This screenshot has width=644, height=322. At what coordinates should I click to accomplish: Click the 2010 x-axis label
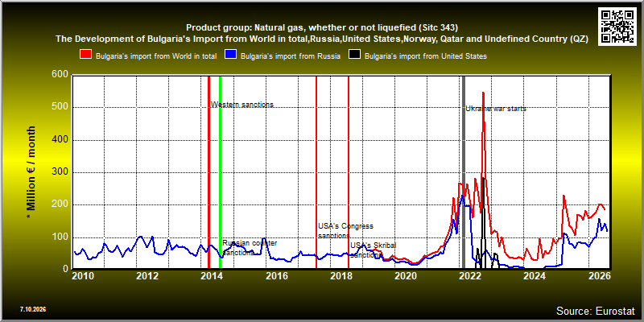pos(83,276)
